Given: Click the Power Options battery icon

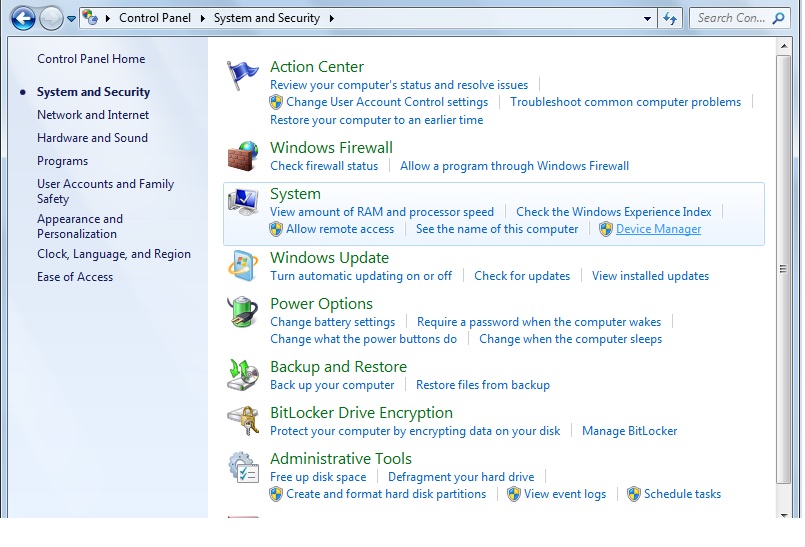Looking at the screenshot, I should coord(243,312).
